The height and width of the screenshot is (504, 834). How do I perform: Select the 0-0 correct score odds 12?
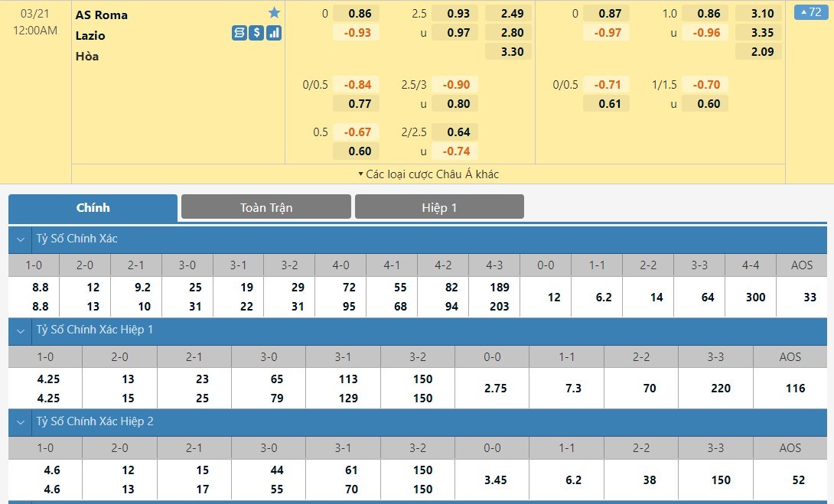coord(554,297)
